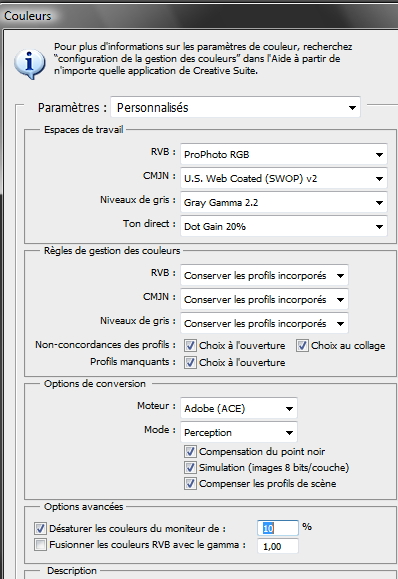Toggle Compenser les profils de scène
398x579 pixels.
pos(190,483)
